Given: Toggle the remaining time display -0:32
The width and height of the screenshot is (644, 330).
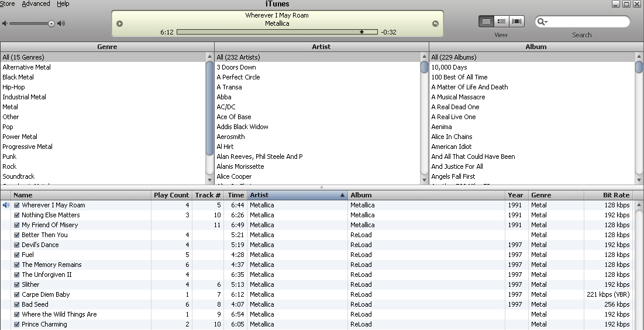Looking at the screenshot, I should (x=388, y=32).
